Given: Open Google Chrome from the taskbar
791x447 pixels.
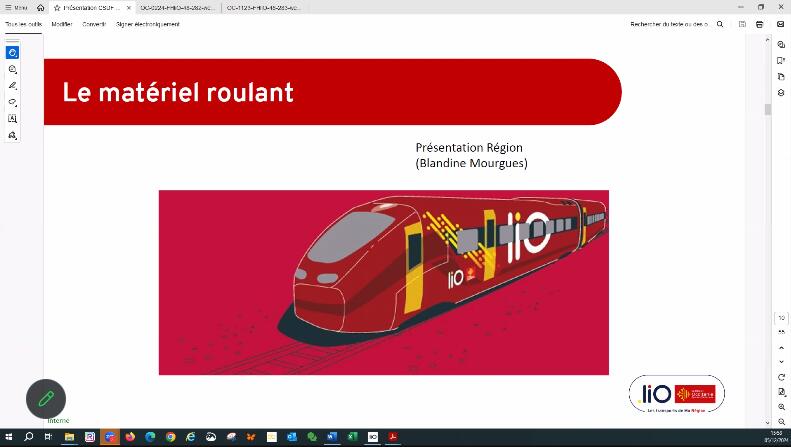Looking at the screenshot, I should click(171, 437).
